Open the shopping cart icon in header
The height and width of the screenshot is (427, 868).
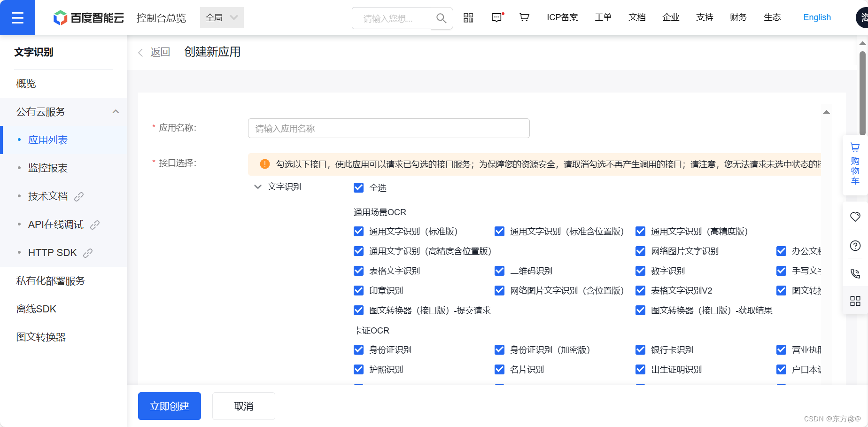coord(524,17)
